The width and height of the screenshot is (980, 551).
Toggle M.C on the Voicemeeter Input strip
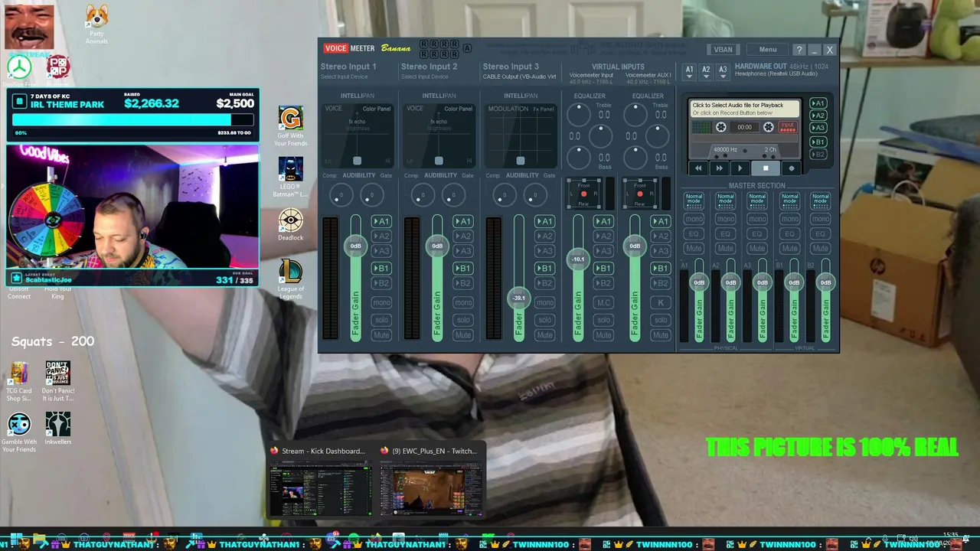(x=604, y=302)
